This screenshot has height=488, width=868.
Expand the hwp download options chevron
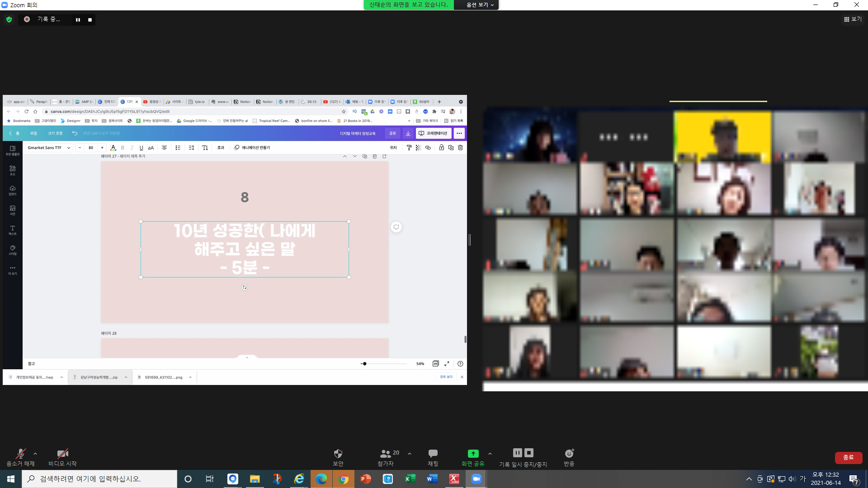61,377
